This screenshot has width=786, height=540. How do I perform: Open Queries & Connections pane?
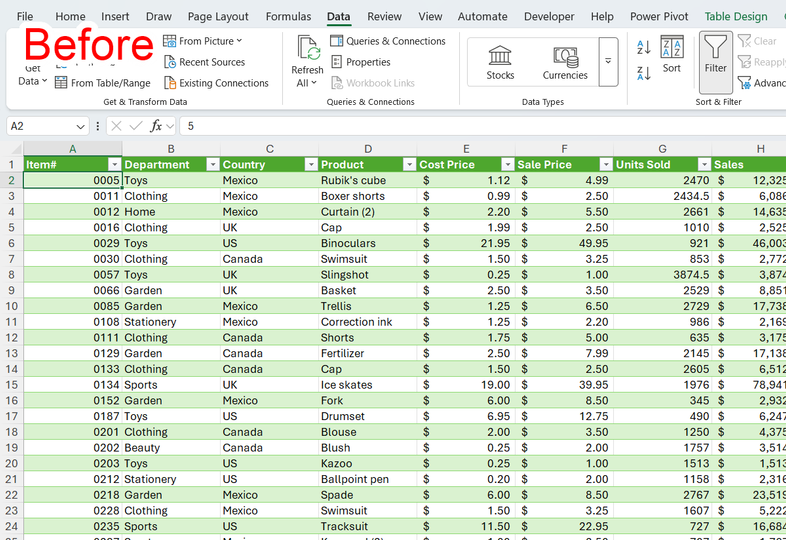point(387,41)
